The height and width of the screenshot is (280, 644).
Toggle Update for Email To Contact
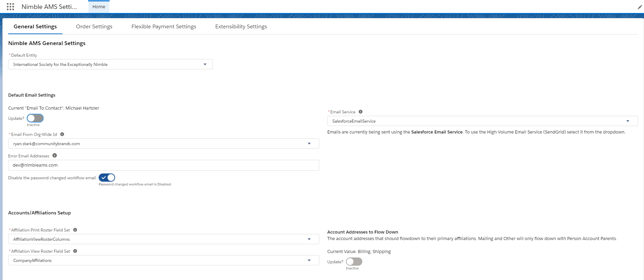coord(35,118)
